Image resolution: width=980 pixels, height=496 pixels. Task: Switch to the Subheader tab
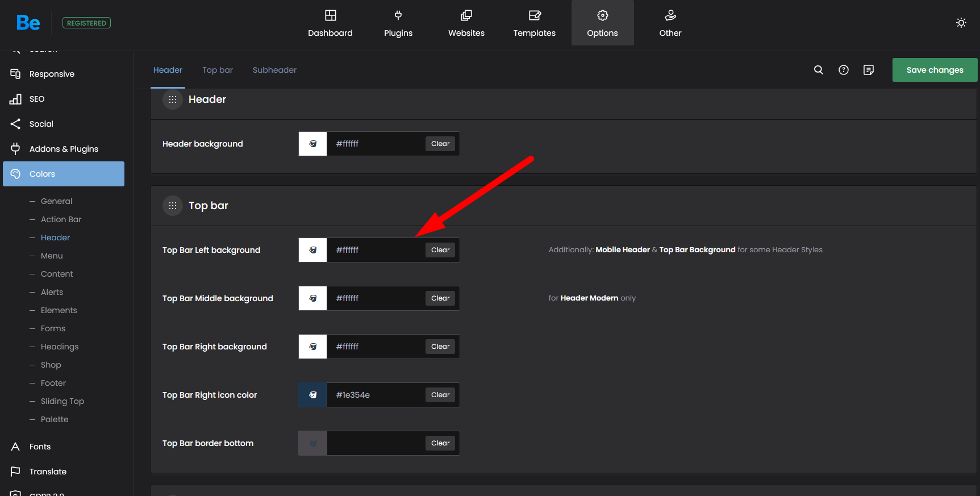[x=274, y=70]
